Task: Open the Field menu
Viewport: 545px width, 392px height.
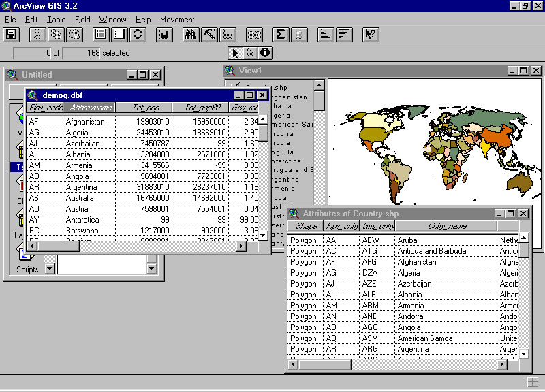Action: (x=82, y=20)
